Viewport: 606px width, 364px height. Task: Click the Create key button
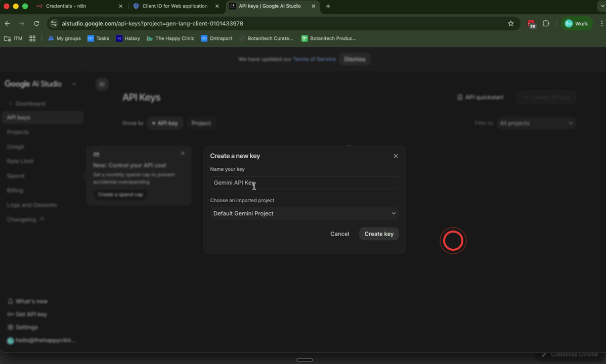pyautogui.click(x=378, y=234)
